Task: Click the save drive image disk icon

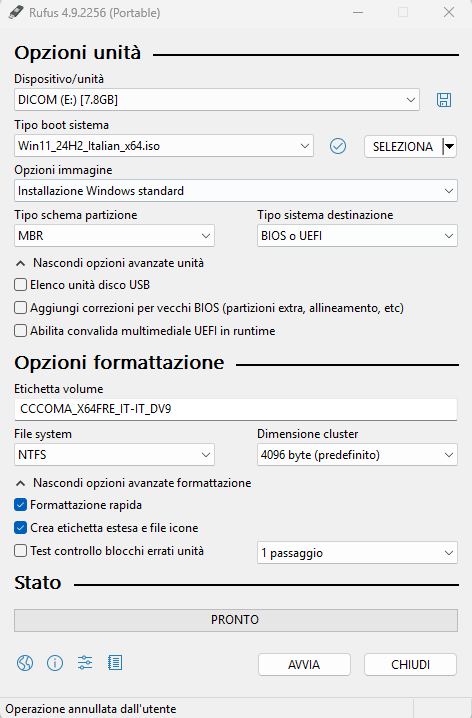Action: coord(444,100)
